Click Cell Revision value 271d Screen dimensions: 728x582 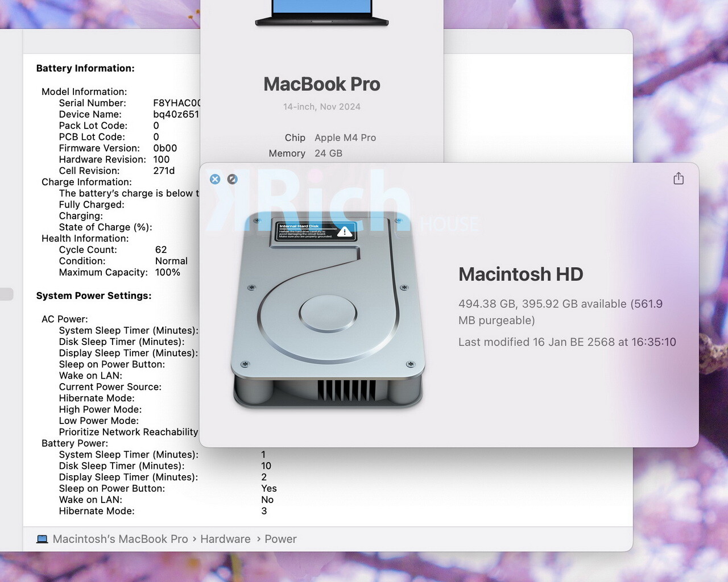click(164, 171)
